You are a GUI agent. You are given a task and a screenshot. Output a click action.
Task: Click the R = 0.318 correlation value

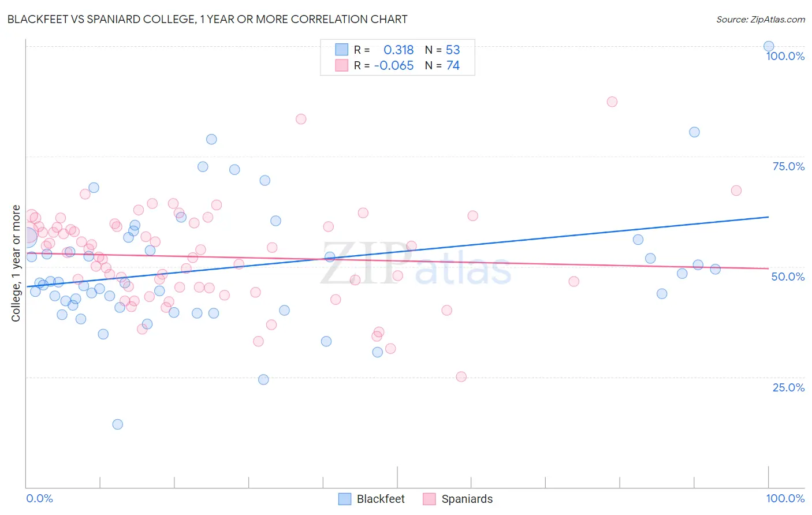tap(383, 50)
